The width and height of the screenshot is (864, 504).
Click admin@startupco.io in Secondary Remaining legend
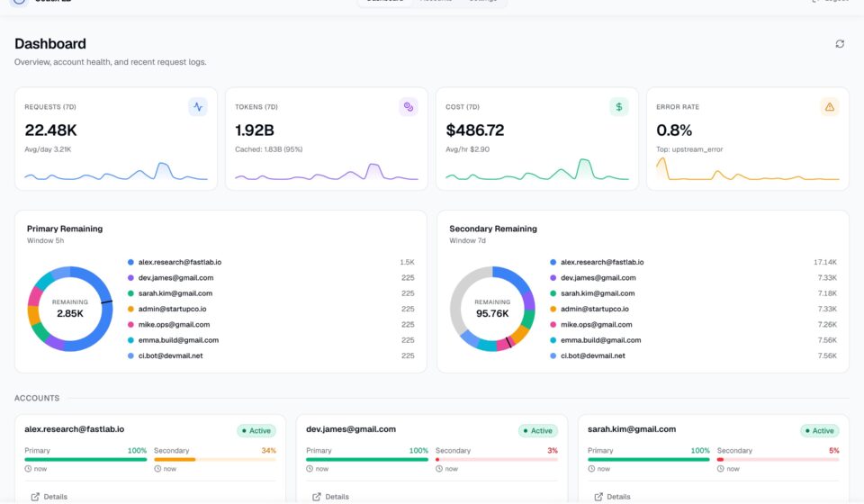(595, 309)
